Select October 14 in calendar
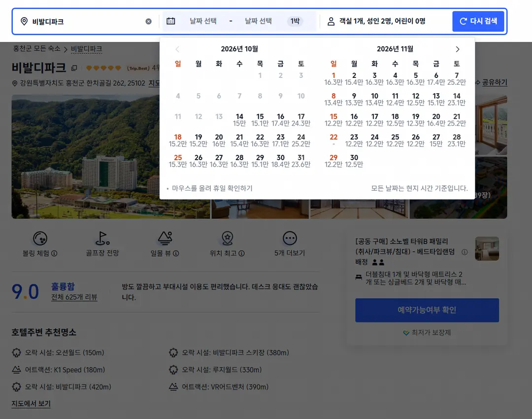 (239, 120)
